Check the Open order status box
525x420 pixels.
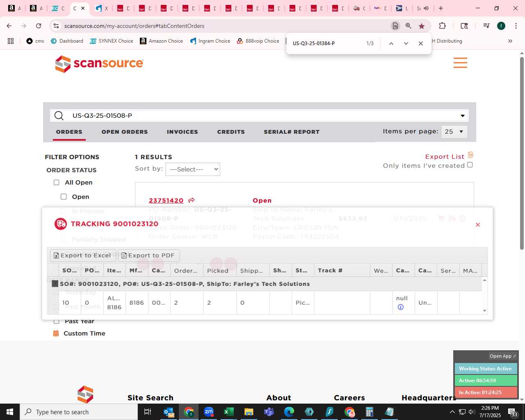click(x=64, y=197)
